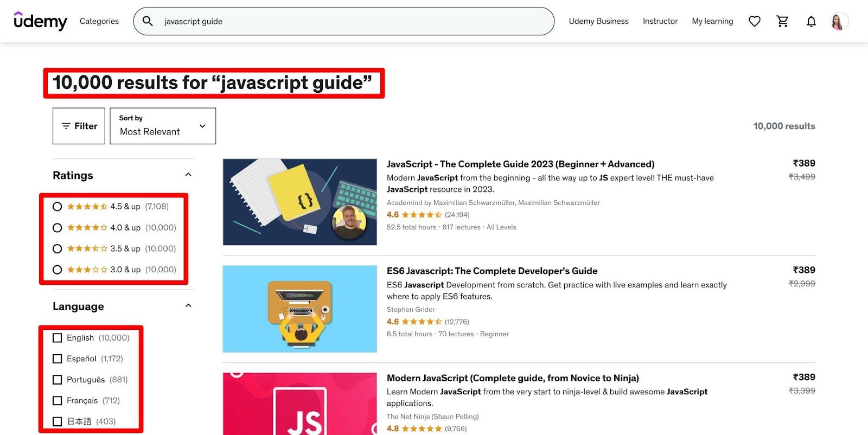This screenshot has width=868, height=435.
Task: Collapse the Language filter section
Action: coord(188,305)
